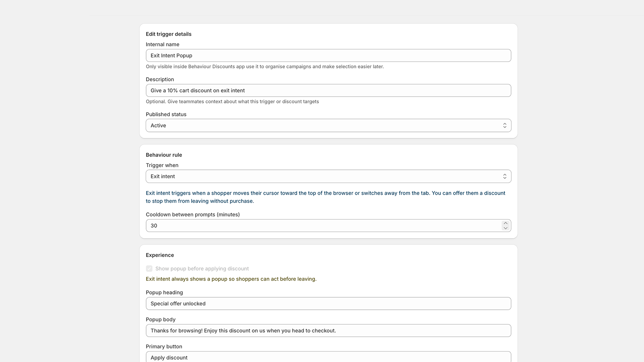This screenshot has width=644, height=362.
Task: Expand the Trigger when dropdown
Action: pyautogui.click(x=328, y=177)
